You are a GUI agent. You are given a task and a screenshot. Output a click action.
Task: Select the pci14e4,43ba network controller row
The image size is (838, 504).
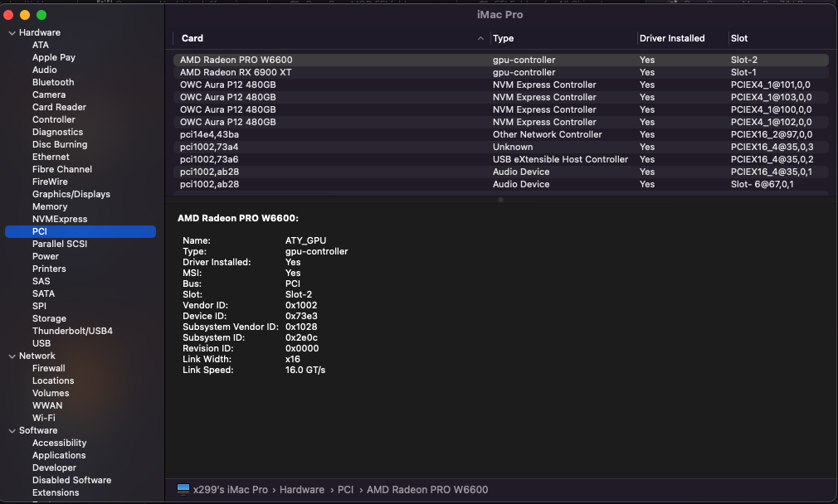tap(209, 134)
